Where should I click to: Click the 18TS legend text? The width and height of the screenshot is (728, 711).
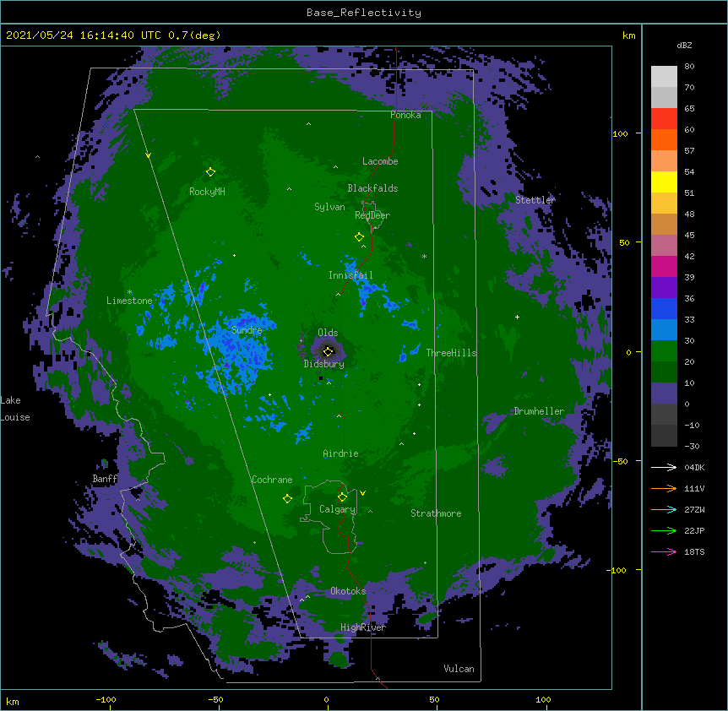(694, 551)
